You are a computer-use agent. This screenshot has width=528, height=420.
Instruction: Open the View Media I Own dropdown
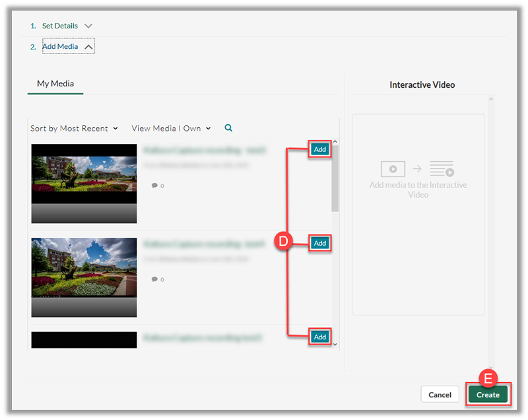[x=171, y=128]
